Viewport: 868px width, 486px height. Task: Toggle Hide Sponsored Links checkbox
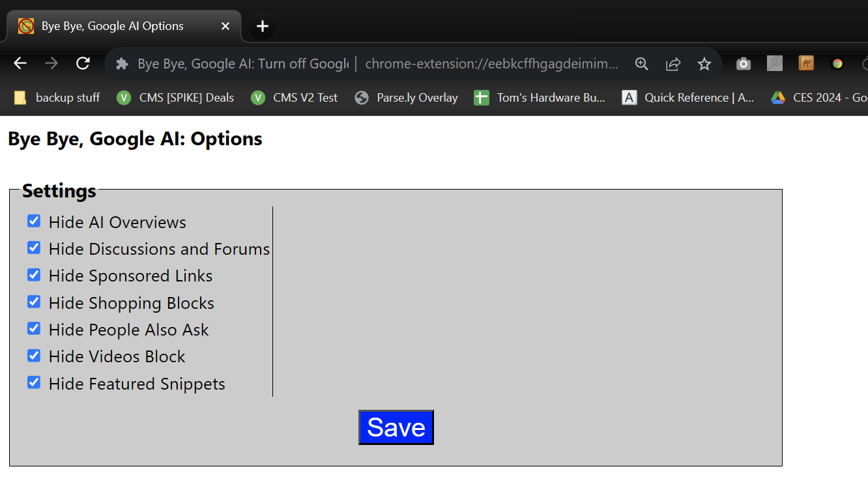pos(34,275)
